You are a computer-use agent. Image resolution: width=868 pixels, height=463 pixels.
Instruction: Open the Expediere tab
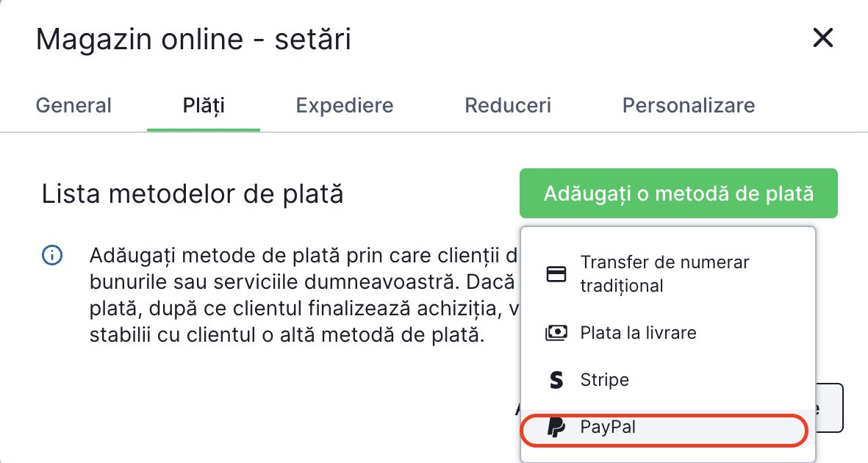coord(345,105)
